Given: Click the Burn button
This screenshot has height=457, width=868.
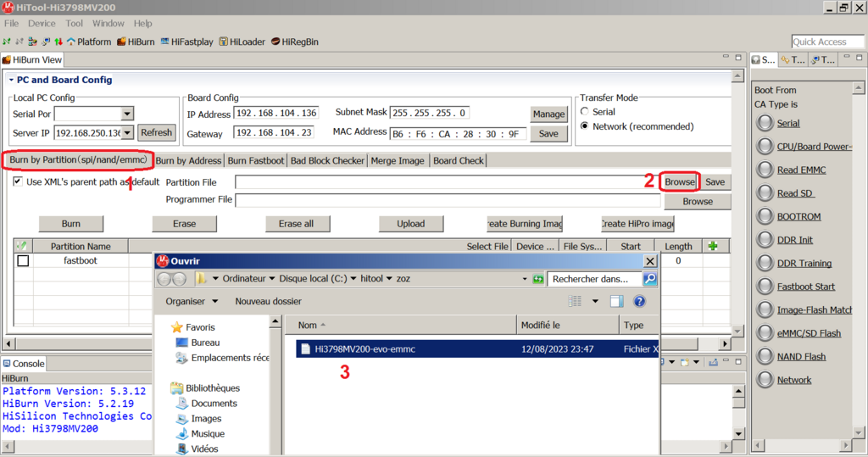Looking at the screenshot, I should (71, 224).
